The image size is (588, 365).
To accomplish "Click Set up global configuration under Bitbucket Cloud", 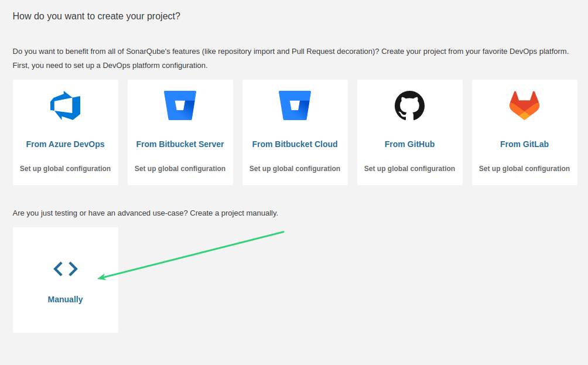I will coord(295,168).
